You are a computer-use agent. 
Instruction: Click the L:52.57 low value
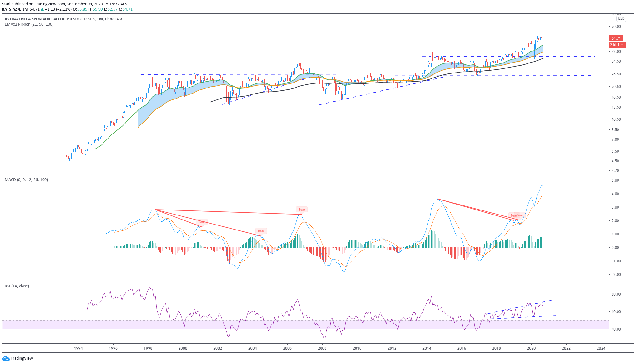(x=111, y=9)
